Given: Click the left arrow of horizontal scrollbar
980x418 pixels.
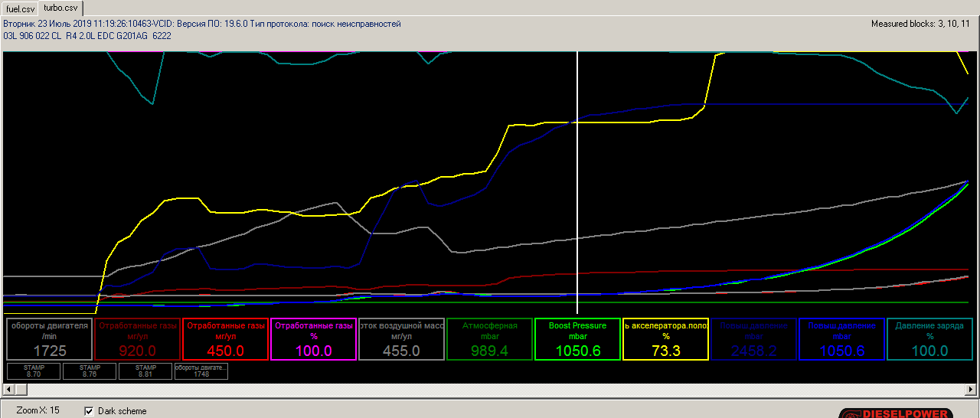Looking at the screenshot, I should pos(9,390).
